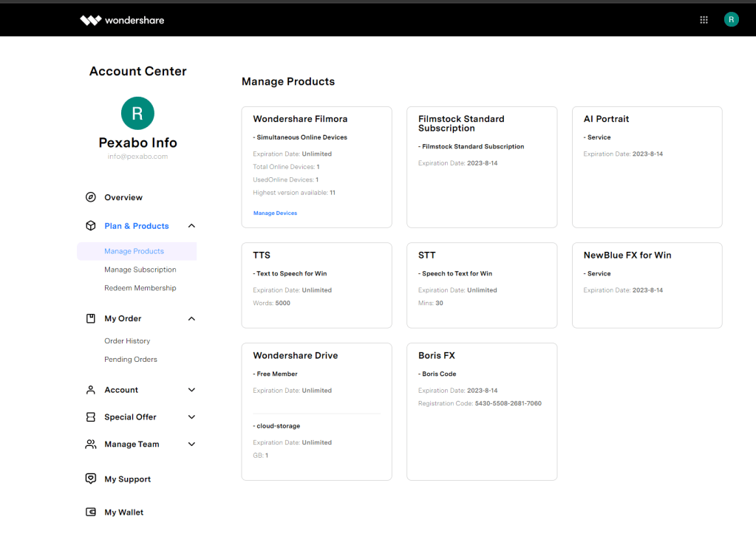Image resolution: width=756 pixels, height=545 pixels.
Task: Click the Plan & Products box icon
Action: tap(91, 225)
